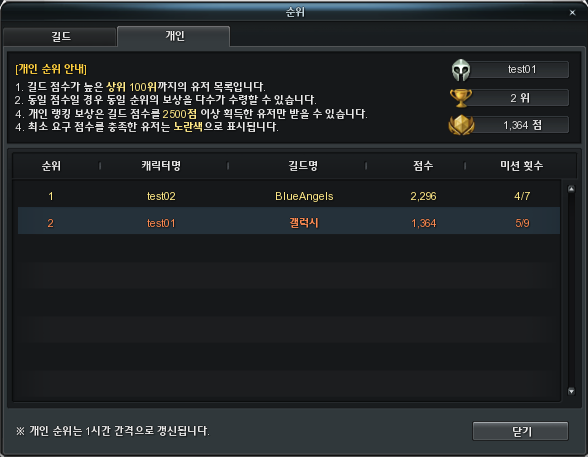Click the gold laurel score badge icon
The image size is (588, 457).
461,125
